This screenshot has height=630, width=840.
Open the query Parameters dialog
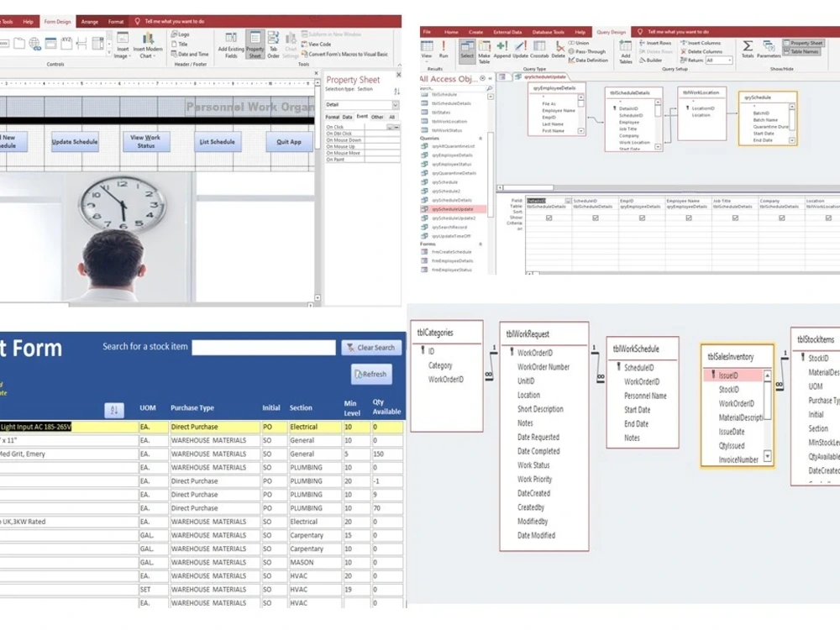point(769,49)
